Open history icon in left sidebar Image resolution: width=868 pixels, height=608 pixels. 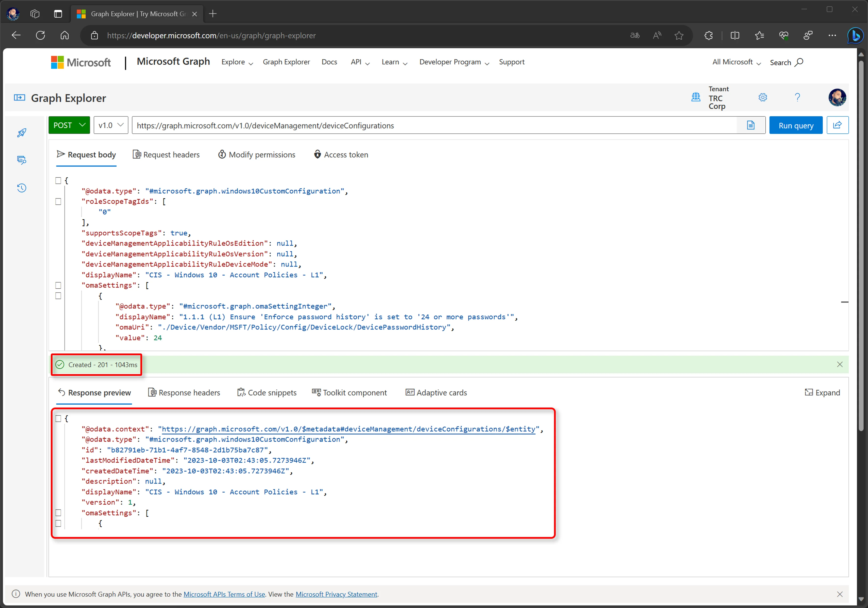(x=22, y=188)
